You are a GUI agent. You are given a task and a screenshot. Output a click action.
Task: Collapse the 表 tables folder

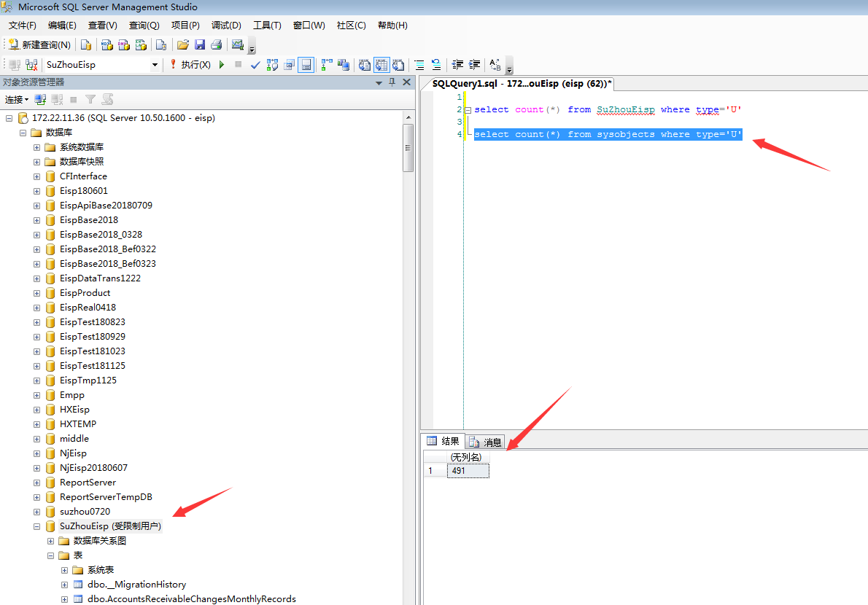tap(50, 555)
